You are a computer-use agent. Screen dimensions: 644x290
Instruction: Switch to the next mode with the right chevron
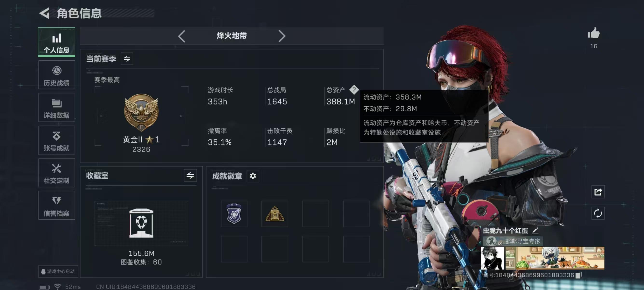point(282,36)
